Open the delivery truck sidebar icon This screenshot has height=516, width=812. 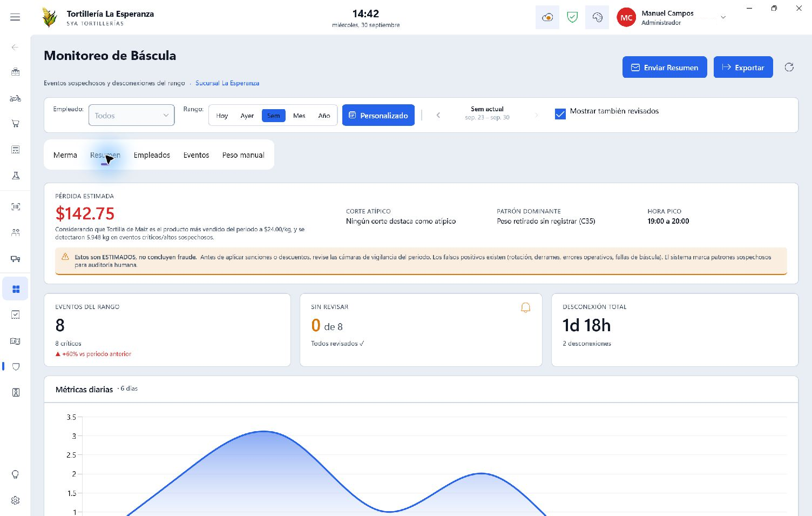pyautogui.click(x=15, y=259)
